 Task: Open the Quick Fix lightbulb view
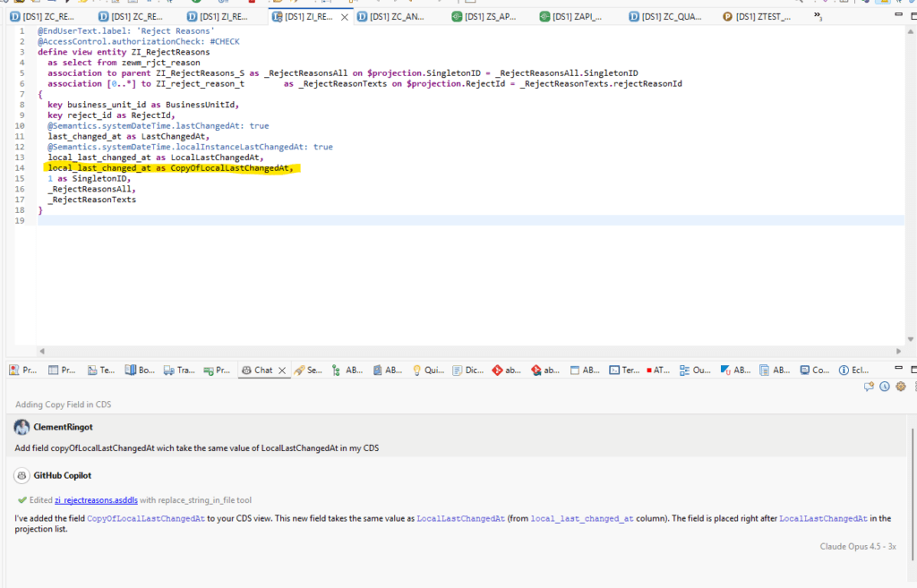point(428,370)
